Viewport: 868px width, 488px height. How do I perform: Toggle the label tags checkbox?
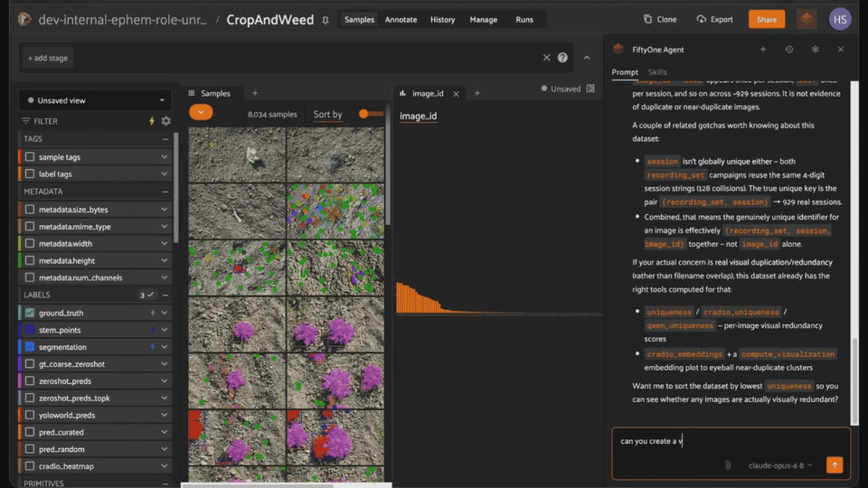[x=30, y=174]
